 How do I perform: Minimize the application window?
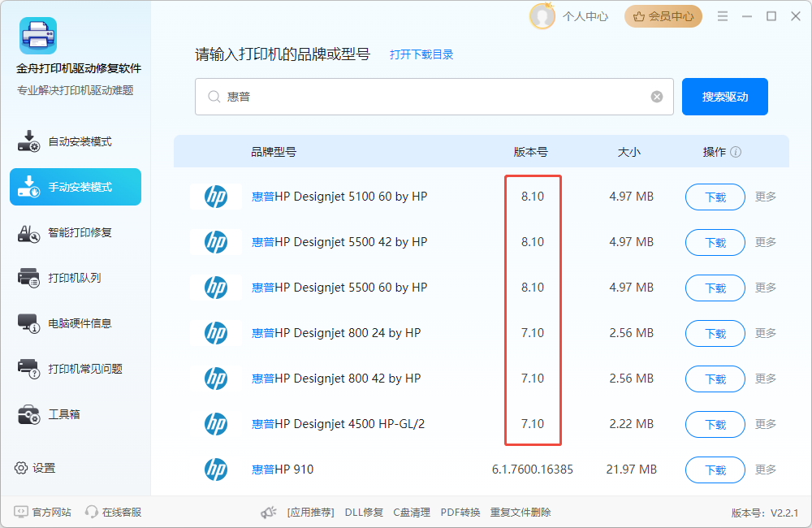pos(747,16)
